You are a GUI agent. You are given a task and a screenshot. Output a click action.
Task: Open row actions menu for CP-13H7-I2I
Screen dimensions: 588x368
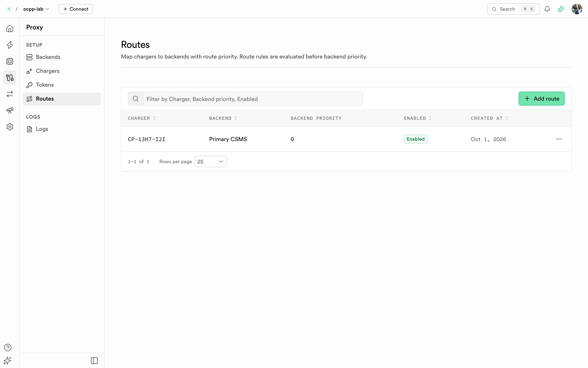(559, 139)
